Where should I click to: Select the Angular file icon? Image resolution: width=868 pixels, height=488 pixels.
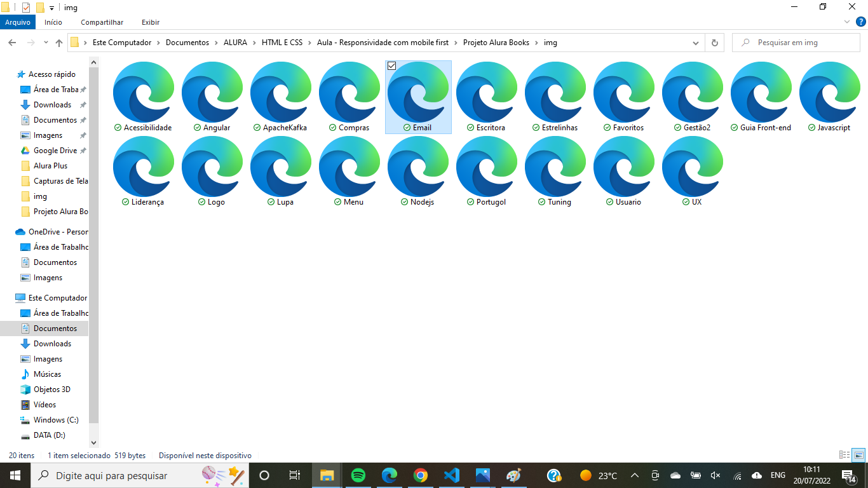pyautogui.click(x=212, y=92)
